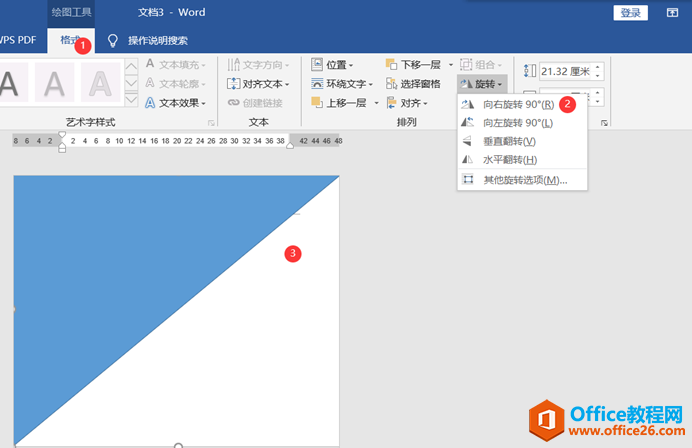The width and height of the screenshot is (692, 448).
Task: Click 下移一层 button
Action: [x=413, y=65]
